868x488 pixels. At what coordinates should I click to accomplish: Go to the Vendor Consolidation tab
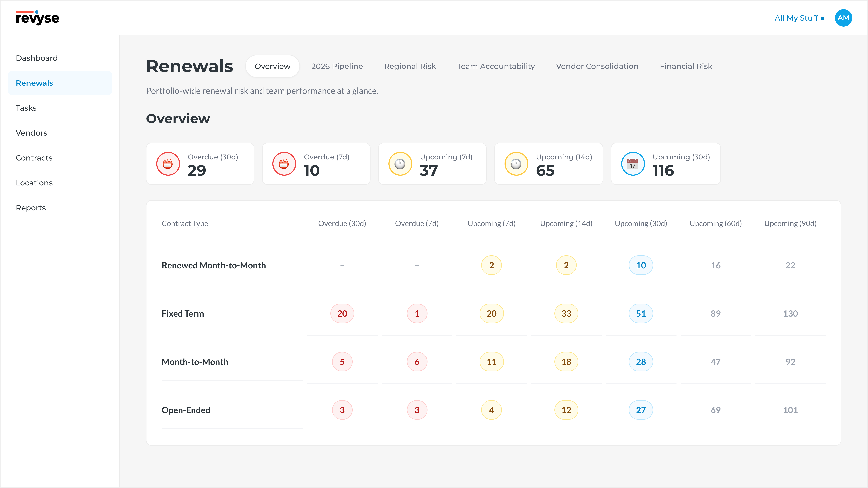click(x=597, y=66)
